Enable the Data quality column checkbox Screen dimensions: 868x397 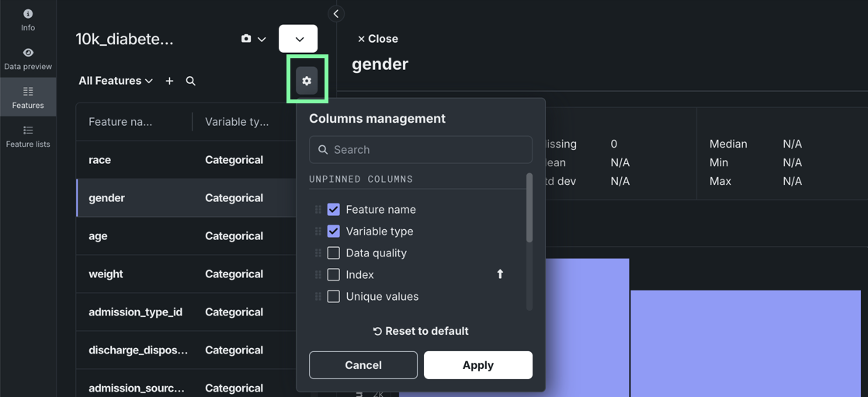pyautogui.click(x=334, y=253)
